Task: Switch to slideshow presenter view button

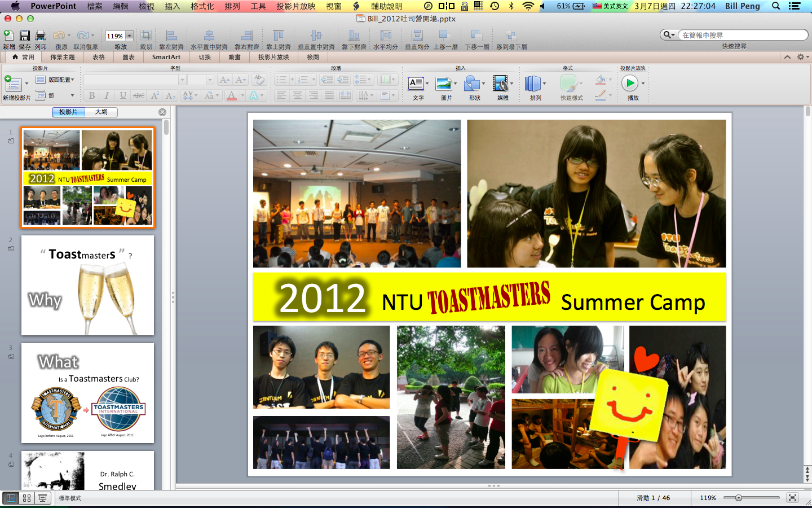Action: (x=42, y=498)
